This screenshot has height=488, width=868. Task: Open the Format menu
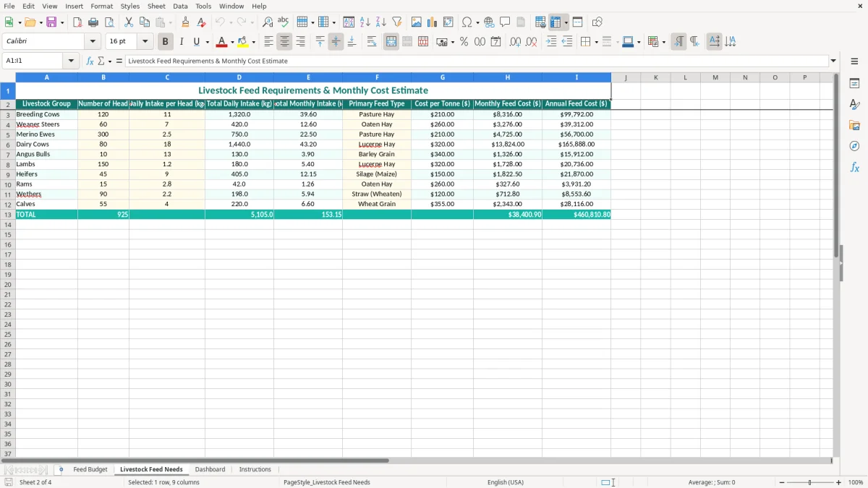[x=102, y=6]
